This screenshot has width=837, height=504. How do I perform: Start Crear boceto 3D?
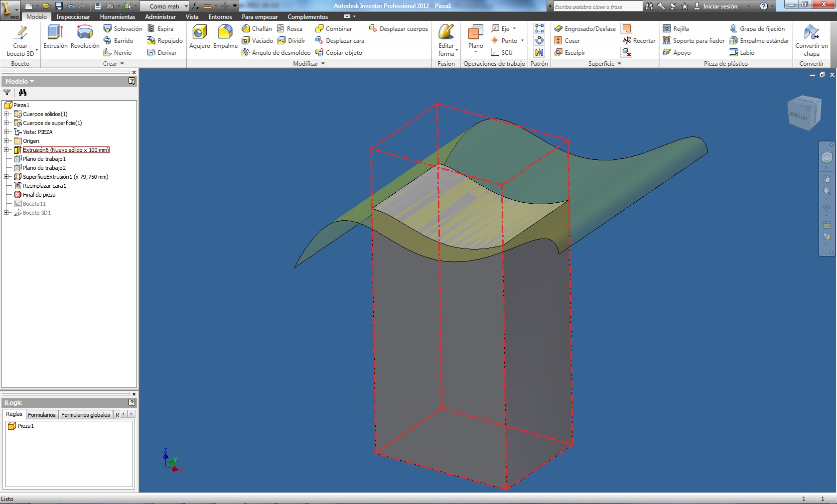[20, 40]
